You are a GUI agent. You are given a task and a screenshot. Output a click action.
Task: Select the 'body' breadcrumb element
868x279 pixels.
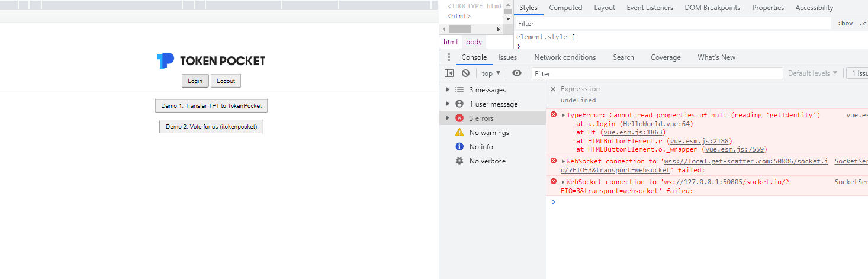474,42
